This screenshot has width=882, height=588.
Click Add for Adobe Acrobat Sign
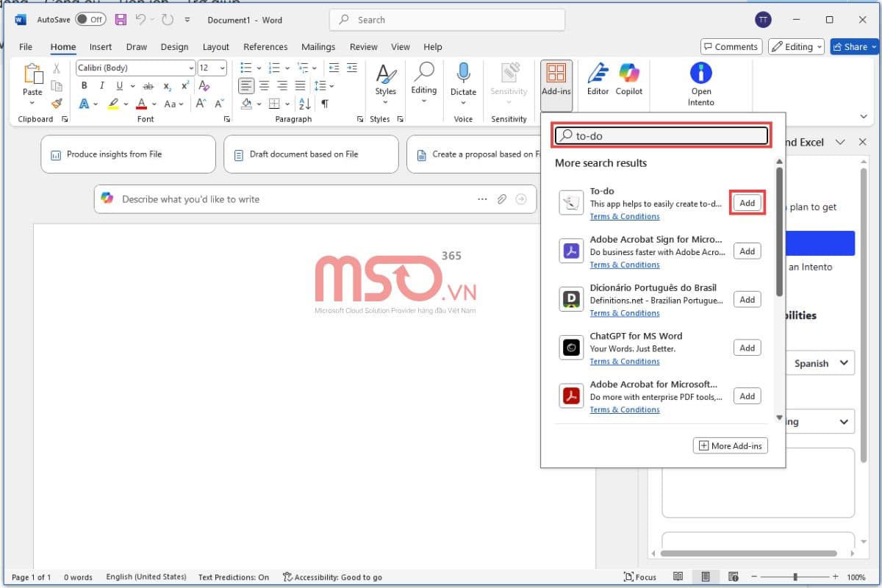click(x=747, y=251)
